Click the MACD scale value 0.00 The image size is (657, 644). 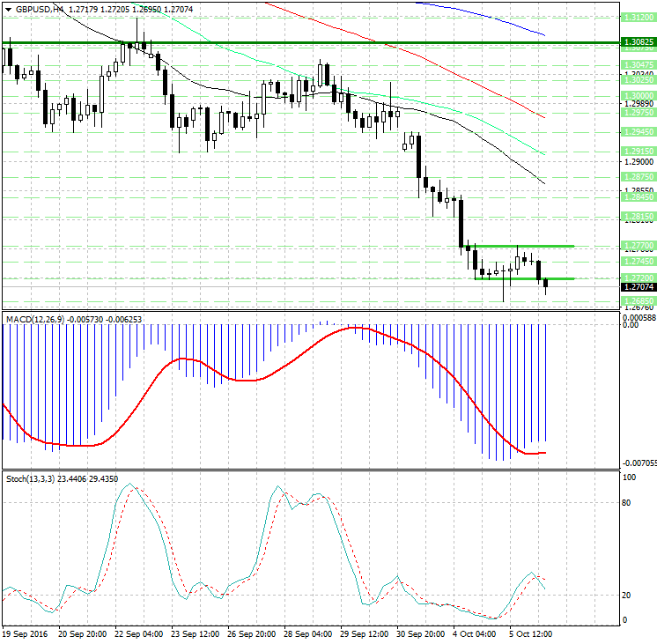pyautogui.click(x=631, y=324)
